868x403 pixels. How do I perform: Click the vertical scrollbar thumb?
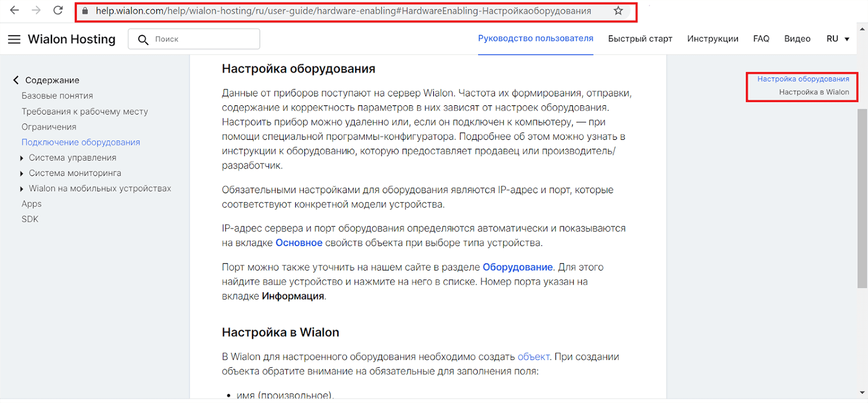pyautogui.click(x=862, y=198)
